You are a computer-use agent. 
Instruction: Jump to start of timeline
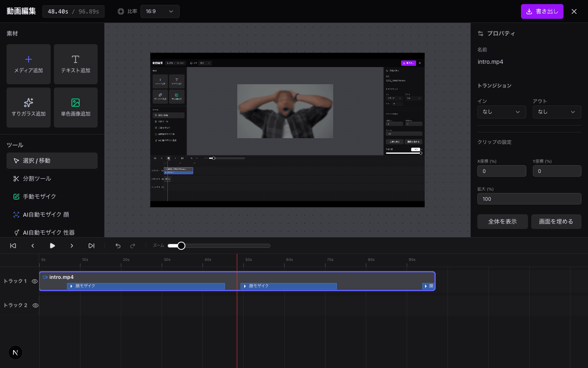coord(13,246)
